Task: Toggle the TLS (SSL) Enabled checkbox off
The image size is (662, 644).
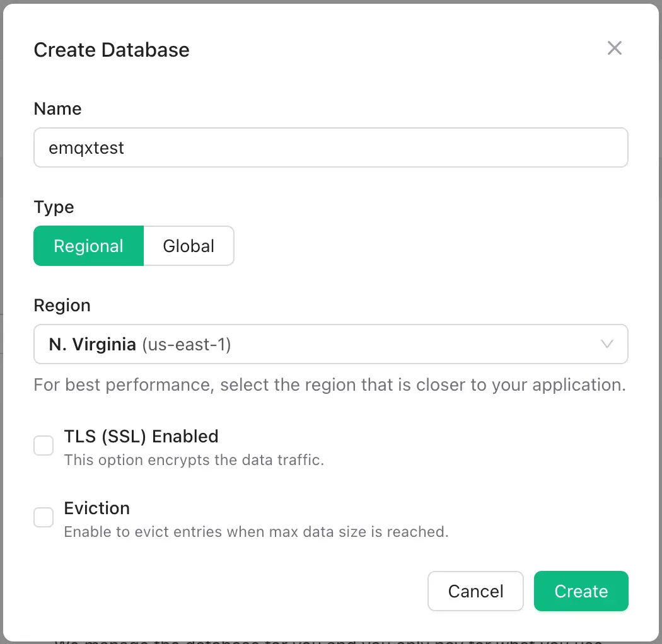Action: (x=44, y=445)
